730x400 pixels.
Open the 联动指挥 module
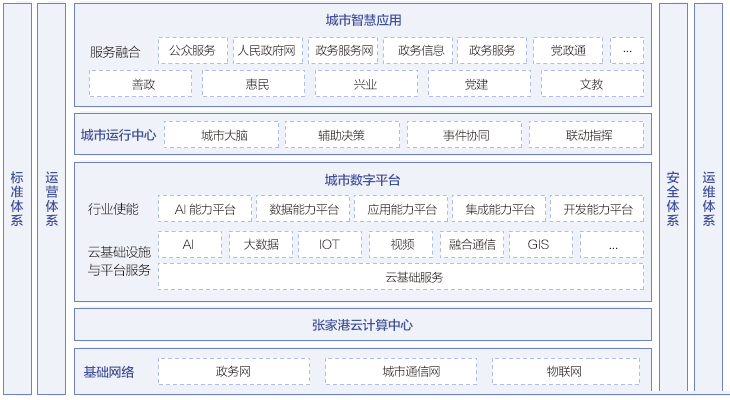click(x=589, y=135)
